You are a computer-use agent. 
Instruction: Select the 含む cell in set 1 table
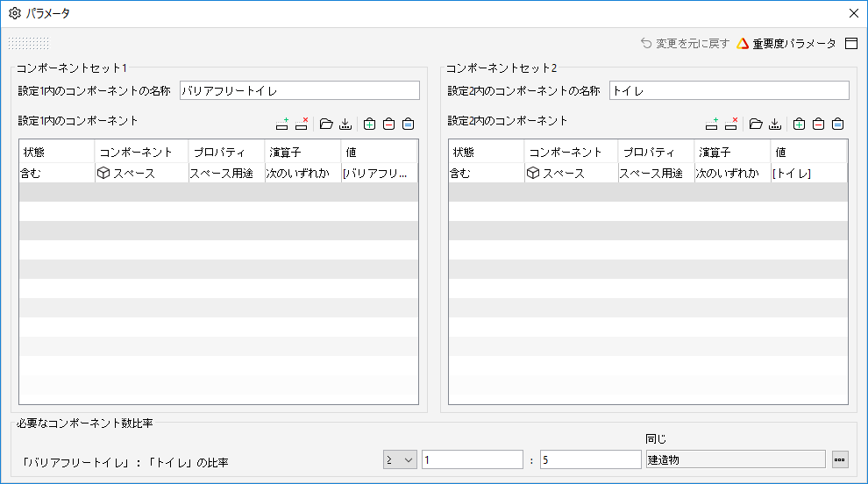point(56,174)
